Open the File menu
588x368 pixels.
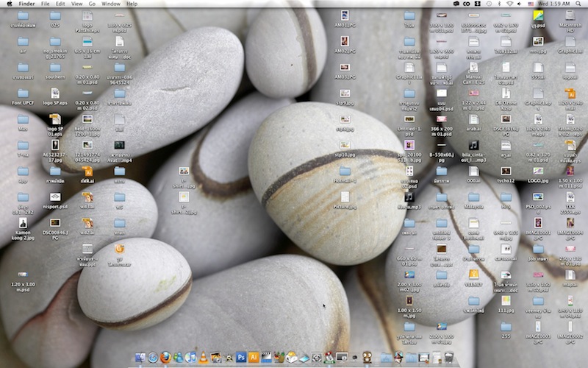tap(46, 4)
